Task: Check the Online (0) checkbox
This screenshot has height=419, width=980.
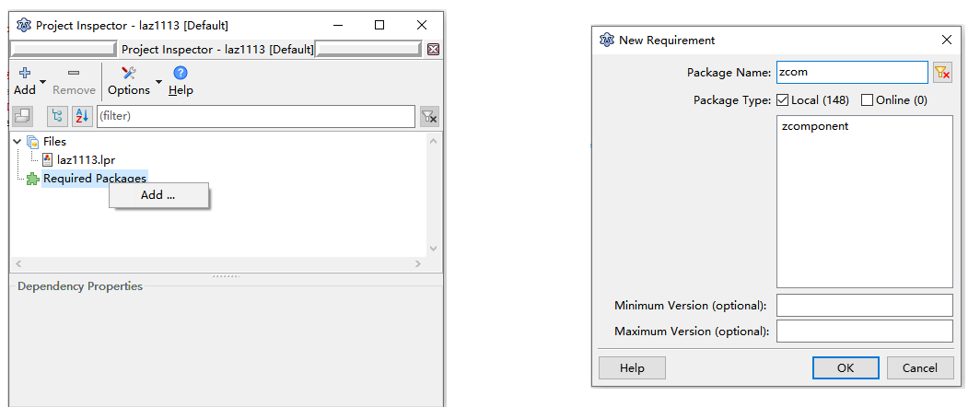Action: (867, 99)
